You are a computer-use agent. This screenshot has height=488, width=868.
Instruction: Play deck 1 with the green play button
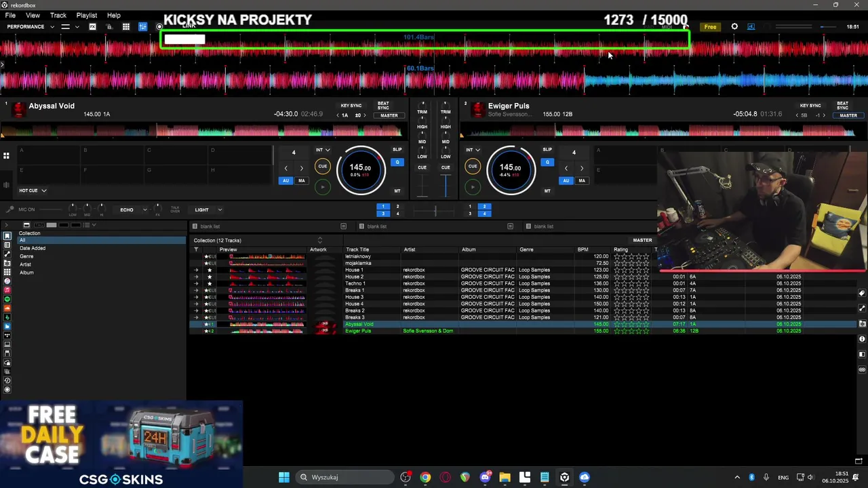pyautogui.click(x=323, y=187)
